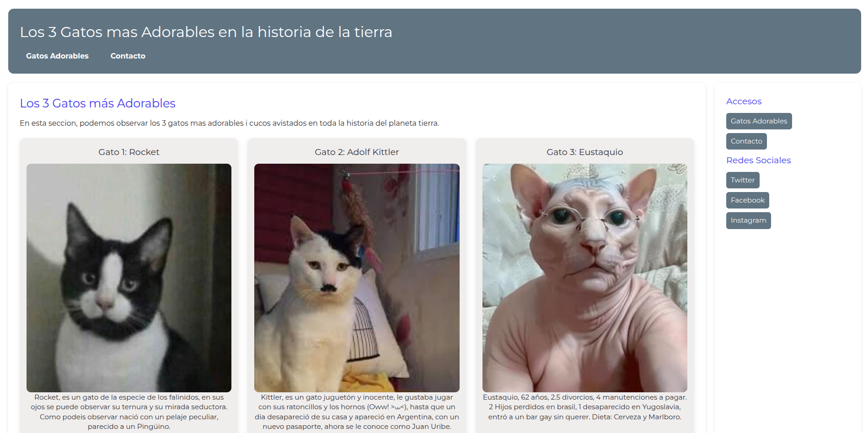868x433 pixels.
Task: Click the Eustaquio hairless cat photo
Action: pyautogui.click(x=584, y=278)
